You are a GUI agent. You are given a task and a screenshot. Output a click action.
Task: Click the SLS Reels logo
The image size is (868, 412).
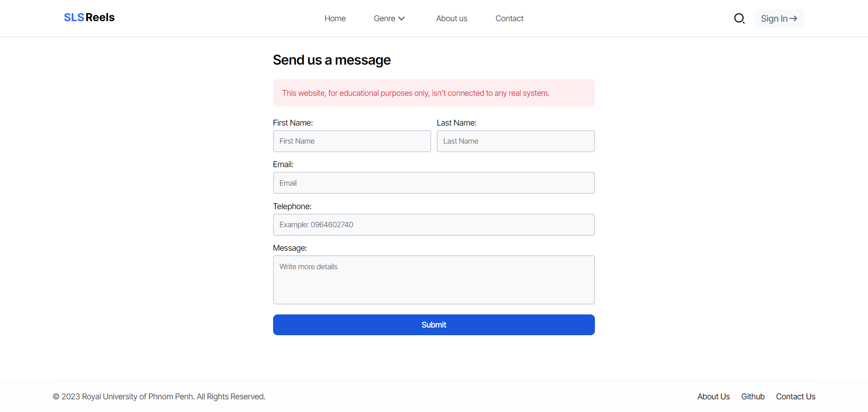coord(89,18)
